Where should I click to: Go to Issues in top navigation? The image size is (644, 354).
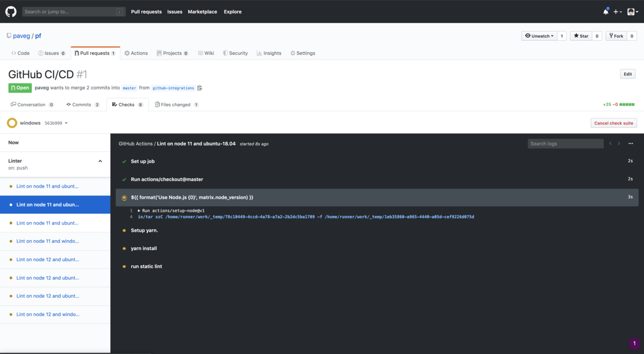[174, 12]
